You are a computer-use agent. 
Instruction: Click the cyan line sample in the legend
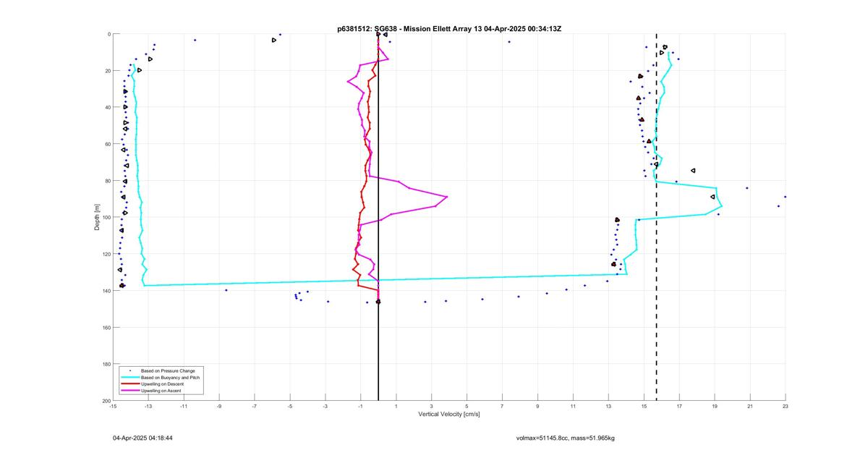(130, 378)
